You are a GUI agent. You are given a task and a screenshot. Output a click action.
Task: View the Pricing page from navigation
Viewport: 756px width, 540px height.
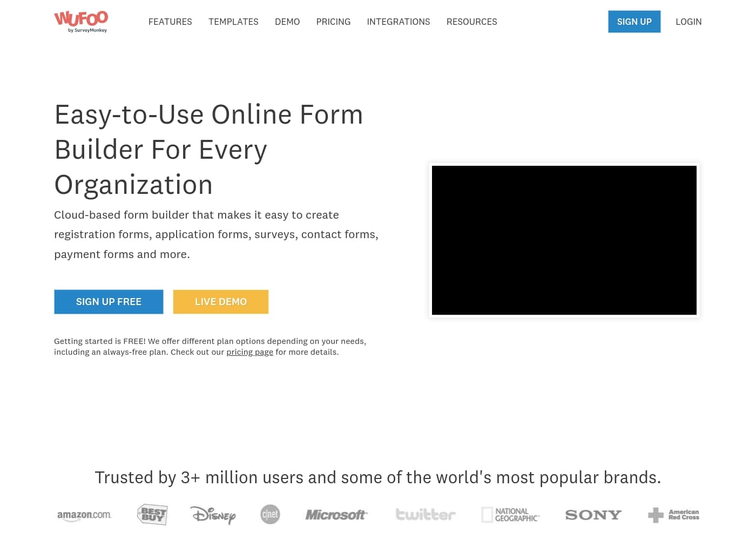click(333, 22)
